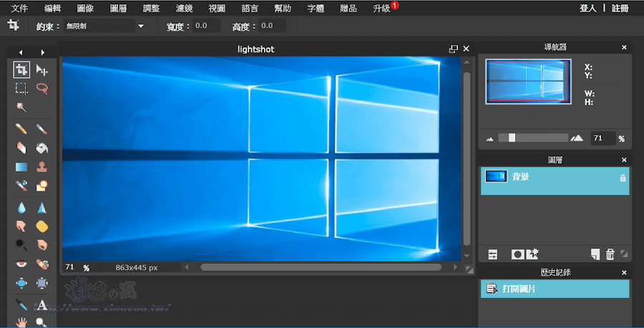Screen dimensions: 644x328
Task: Click the 註冊 link
Action: tap(620, 8)
